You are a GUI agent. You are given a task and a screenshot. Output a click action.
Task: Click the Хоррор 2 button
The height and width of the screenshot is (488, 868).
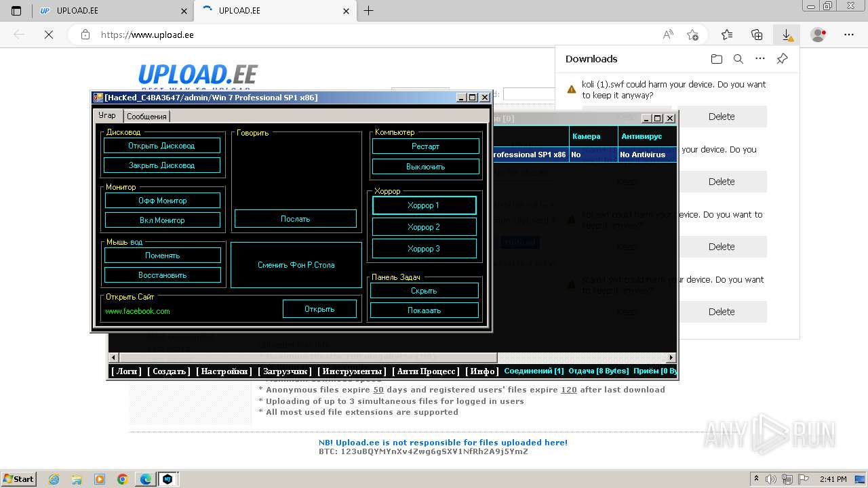(424, 227)
